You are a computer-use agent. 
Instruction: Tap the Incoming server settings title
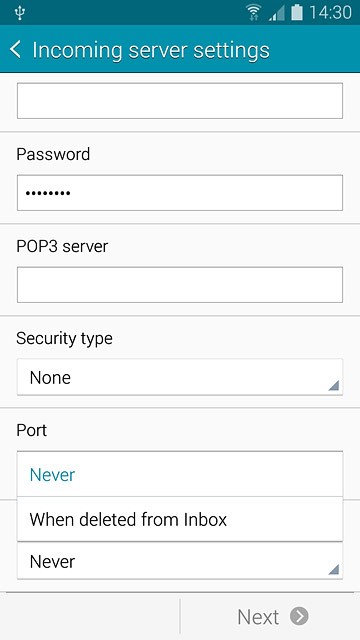(x=151, y=50)
